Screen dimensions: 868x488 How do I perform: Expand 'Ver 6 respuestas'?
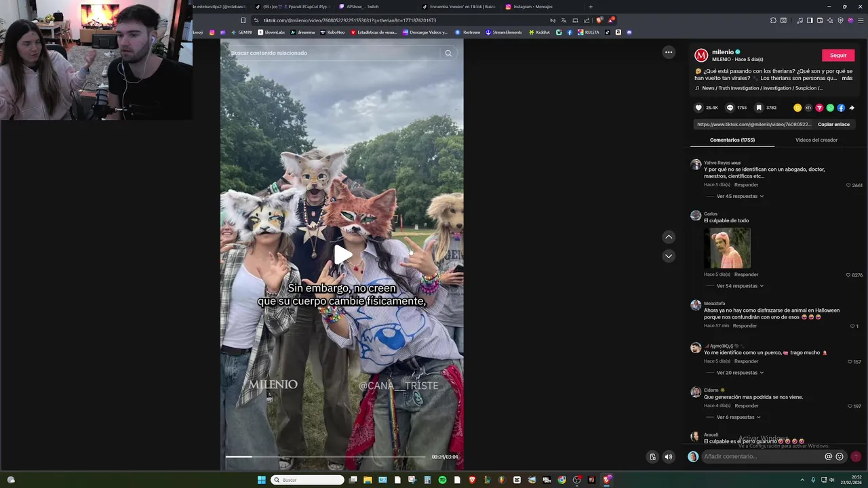(x=738, y=418)
